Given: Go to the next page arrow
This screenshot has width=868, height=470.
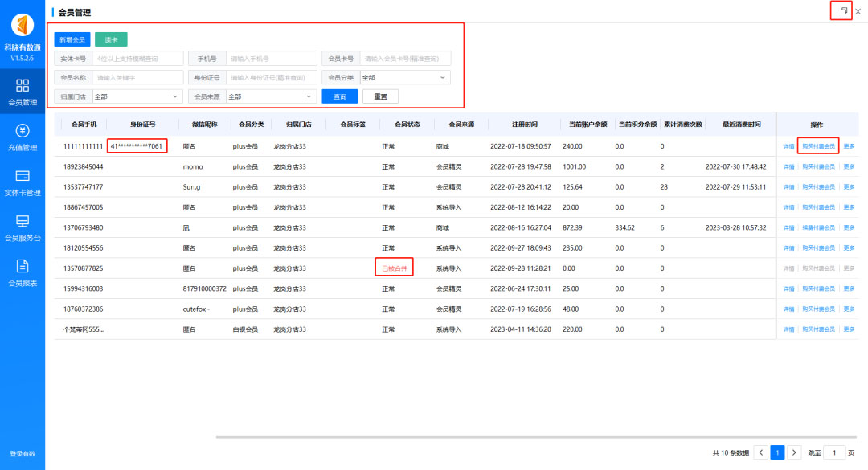Looking at the screenshot, I should click(794, 453).
